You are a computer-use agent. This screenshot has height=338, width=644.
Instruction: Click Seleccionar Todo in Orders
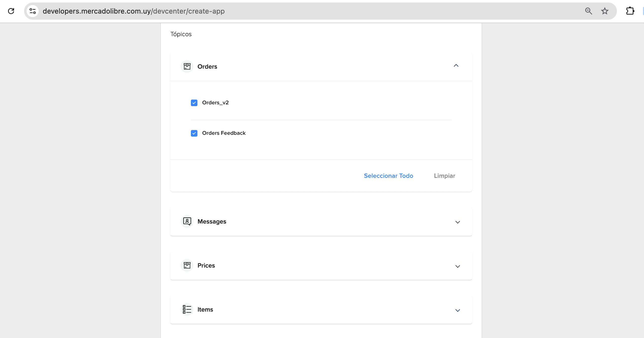point(388,176)
